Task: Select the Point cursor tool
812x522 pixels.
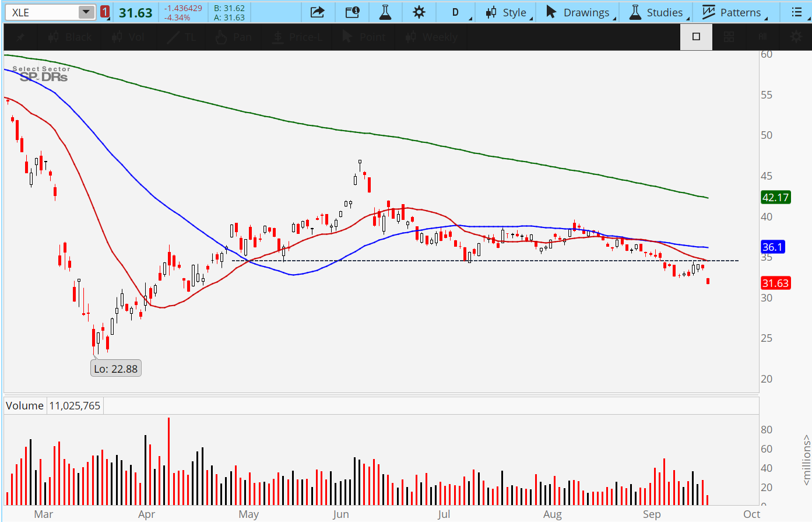Action: [364, 37]
